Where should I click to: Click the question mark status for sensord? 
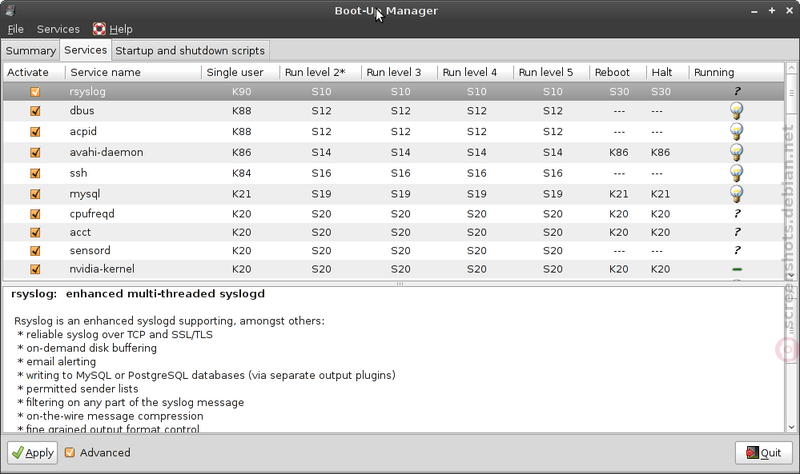(737, 251)
